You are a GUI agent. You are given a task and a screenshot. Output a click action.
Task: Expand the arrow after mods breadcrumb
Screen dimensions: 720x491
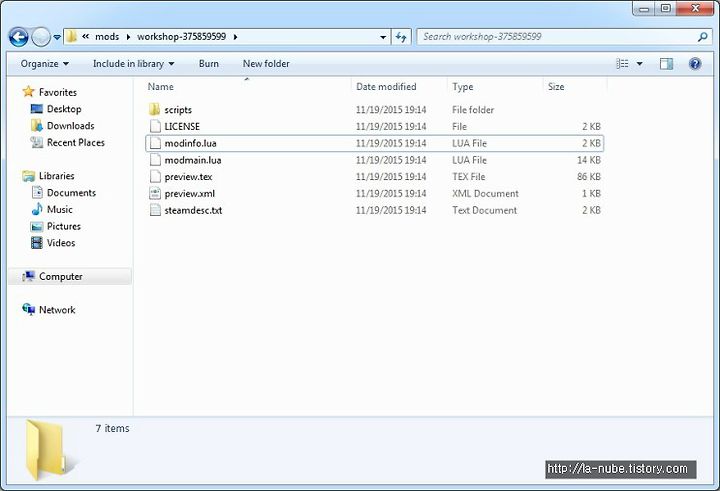tap(128, 37)
